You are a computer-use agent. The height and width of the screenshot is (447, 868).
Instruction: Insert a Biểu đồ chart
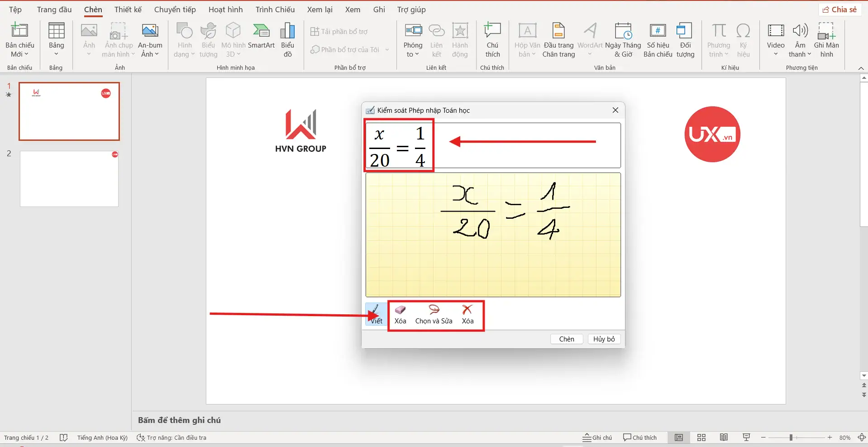(x=287, y=40)
